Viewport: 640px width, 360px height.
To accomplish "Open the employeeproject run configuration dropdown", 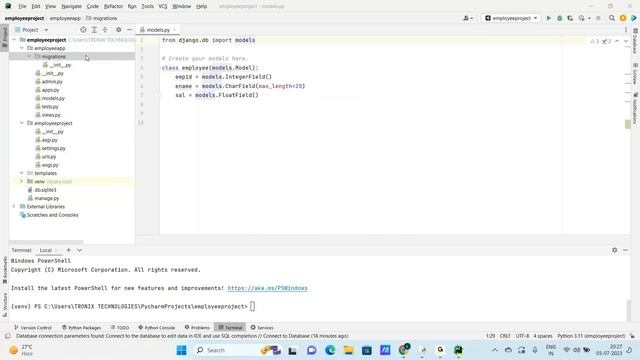I will [x=511, y=18].
